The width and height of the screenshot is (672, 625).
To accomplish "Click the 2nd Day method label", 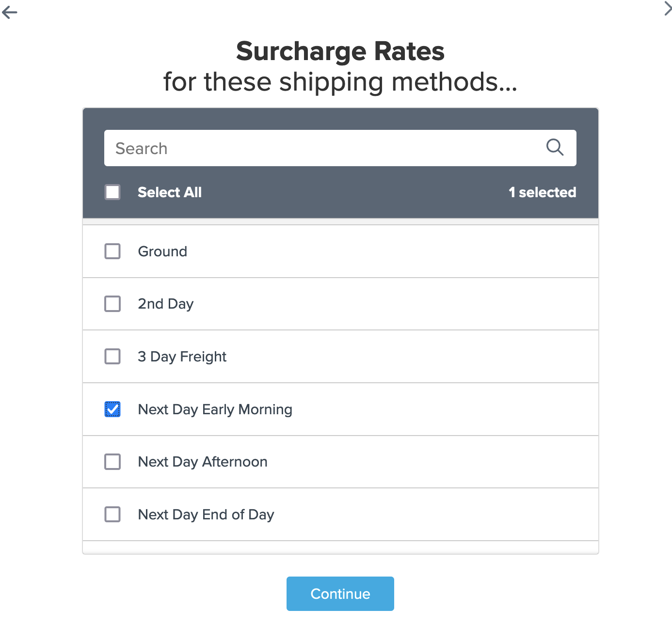I will [165, 304].
